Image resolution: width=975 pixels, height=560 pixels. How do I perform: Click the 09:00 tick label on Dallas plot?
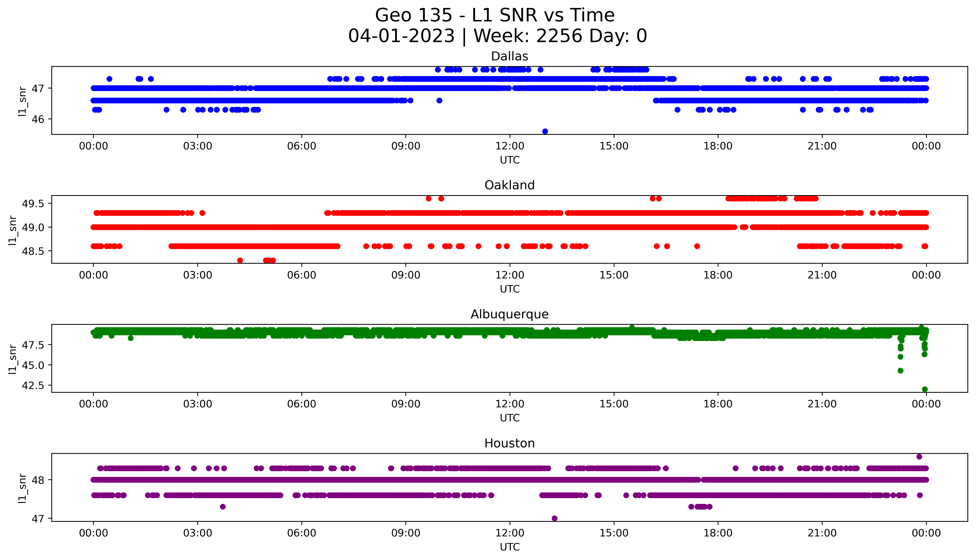point(406,146)
